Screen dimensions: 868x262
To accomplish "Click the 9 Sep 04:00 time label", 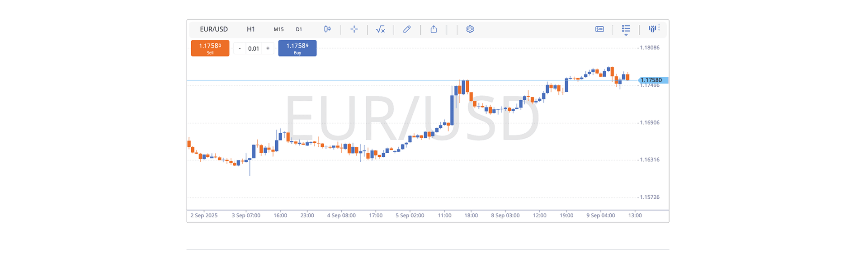I will pos(601,215).
